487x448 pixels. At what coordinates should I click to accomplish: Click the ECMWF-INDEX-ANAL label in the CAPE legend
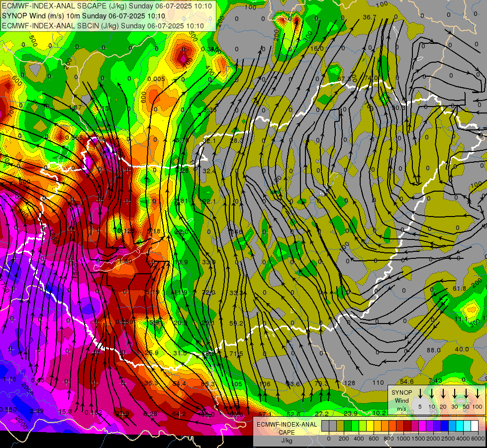[287, 425]
